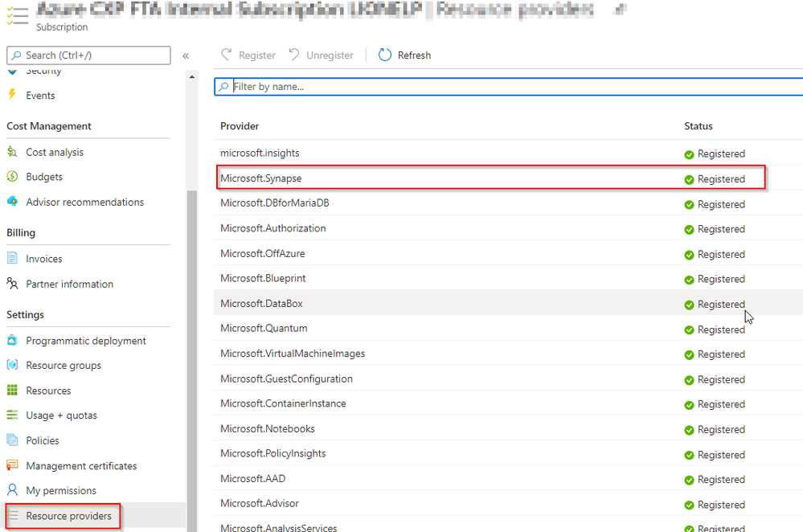
Task: Click the Register button
Action: [x=248, y=55]
